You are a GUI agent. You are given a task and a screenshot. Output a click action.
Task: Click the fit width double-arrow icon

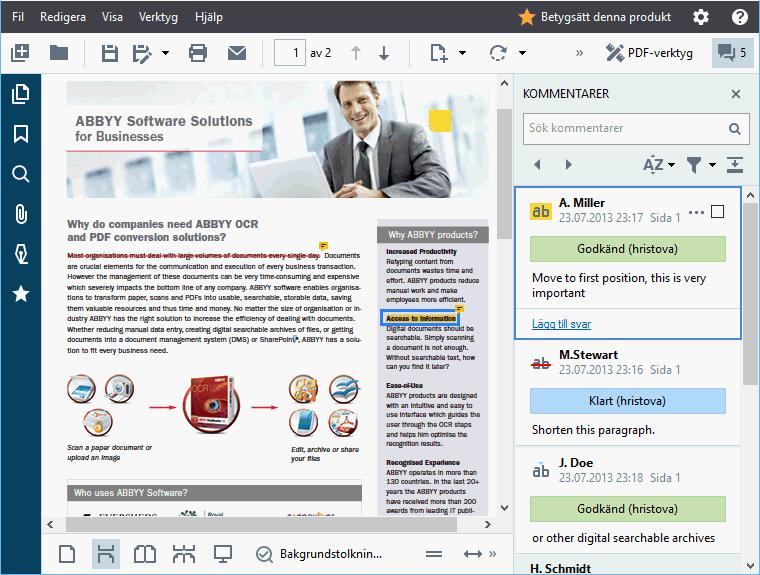coord(473,554)
